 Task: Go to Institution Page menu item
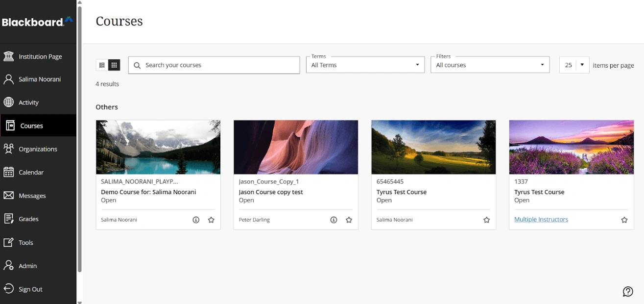tap(40, 56)
